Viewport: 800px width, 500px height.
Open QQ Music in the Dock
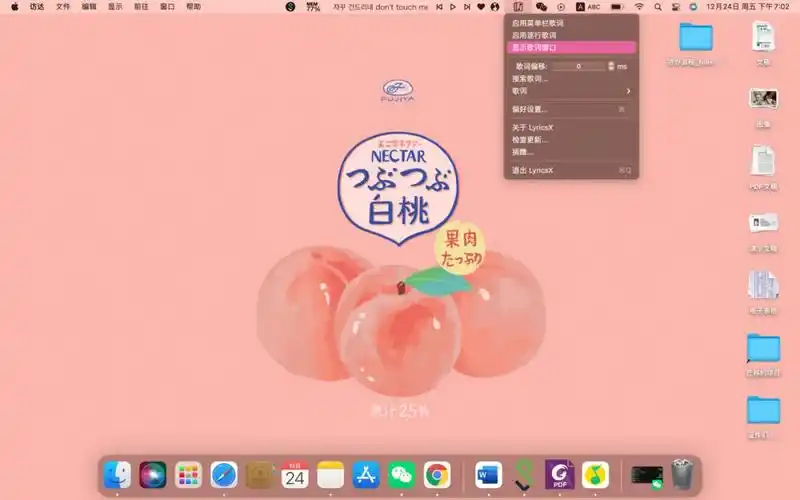(595, 474)
